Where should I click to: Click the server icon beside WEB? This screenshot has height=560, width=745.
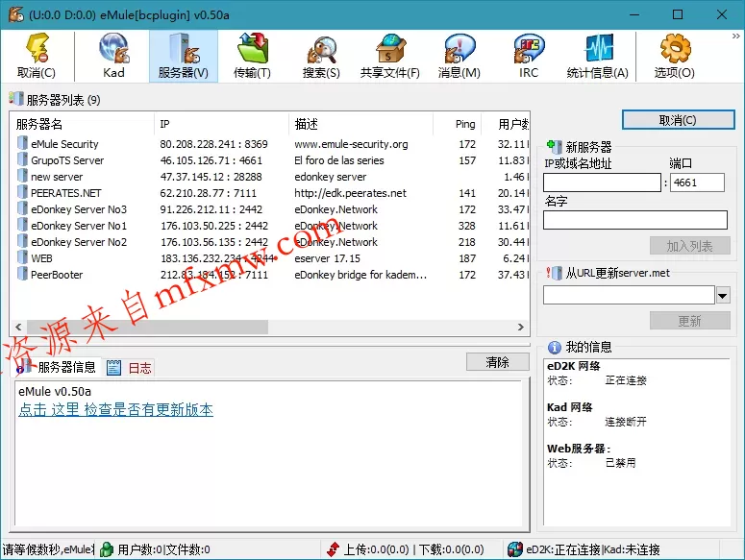click(22, 257)
